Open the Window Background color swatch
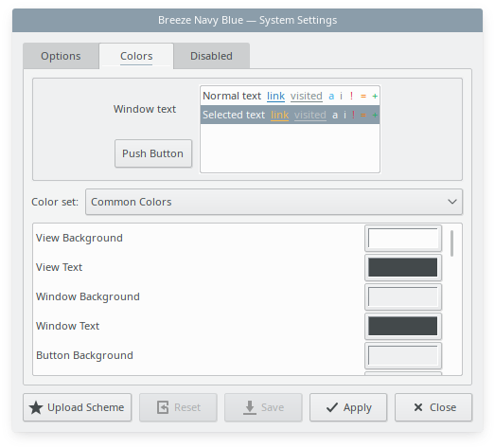The image size is (495, 448). coord(403,296)
